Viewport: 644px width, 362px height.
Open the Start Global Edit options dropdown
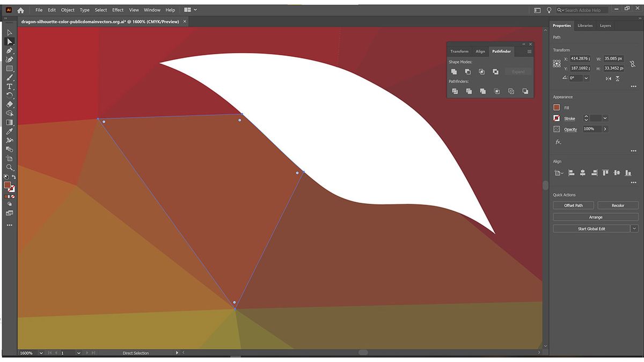[635, 228]
